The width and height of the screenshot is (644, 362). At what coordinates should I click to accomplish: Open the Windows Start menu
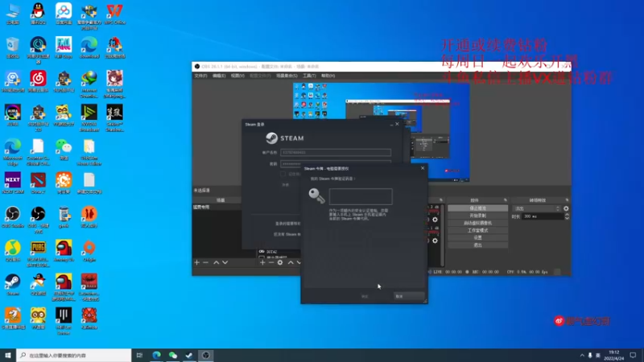(x=8, y=355)
